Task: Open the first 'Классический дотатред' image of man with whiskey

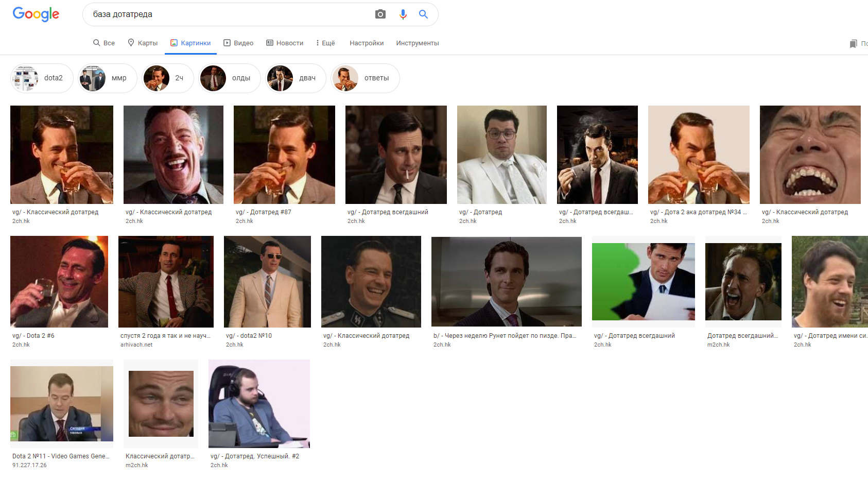Action: point(62,155)
